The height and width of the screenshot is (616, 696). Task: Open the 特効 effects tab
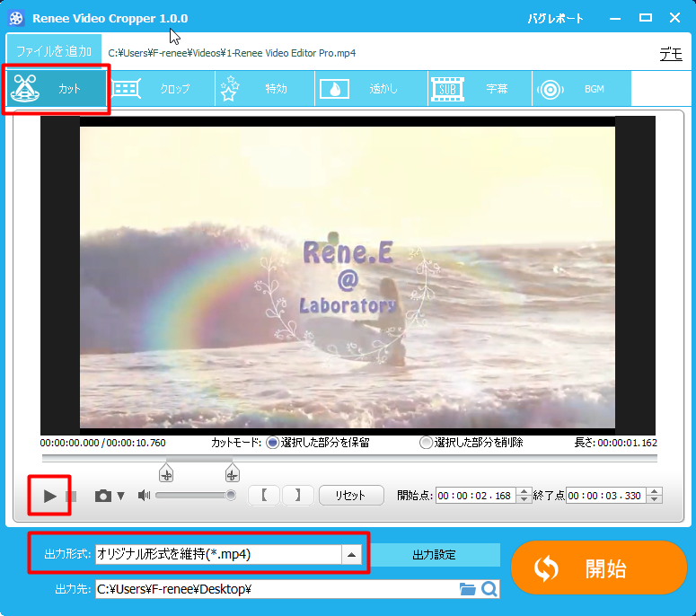tap(265, 89)
